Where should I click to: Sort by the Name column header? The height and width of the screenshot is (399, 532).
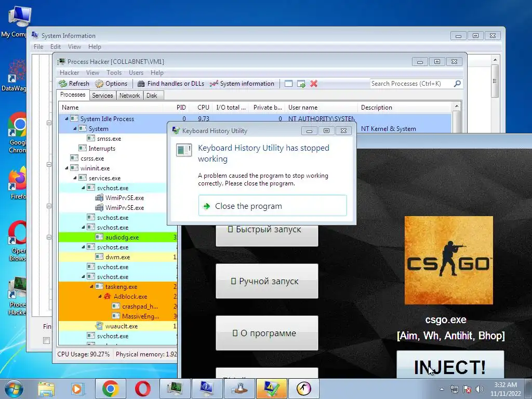coord(111,108)
